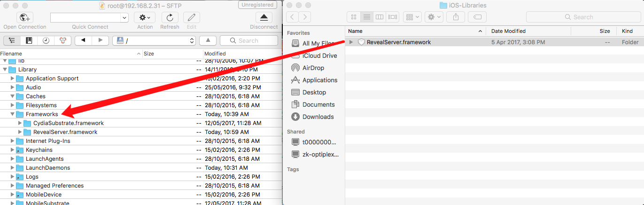Image resolution: width=644 pixels, height=205 pixels.
Task: Disconnect from the SFTP server
Action: pos(264,18)
